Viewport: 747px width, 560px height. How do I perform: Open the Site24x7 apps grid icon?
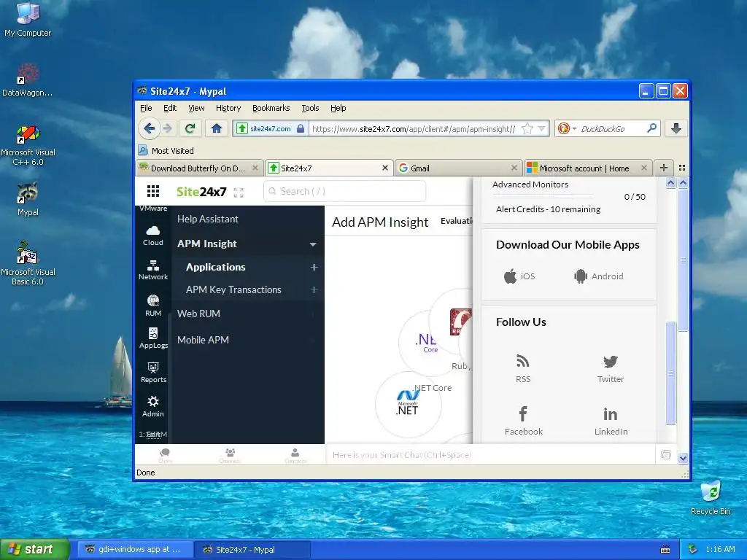[153, 192]
